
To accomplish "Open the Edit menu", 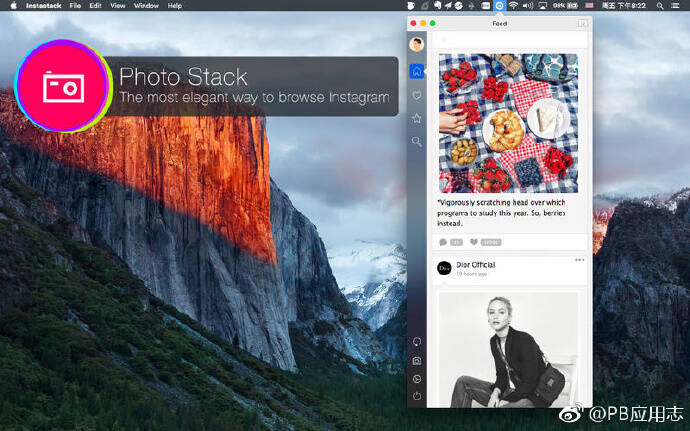I will (95, 6).
